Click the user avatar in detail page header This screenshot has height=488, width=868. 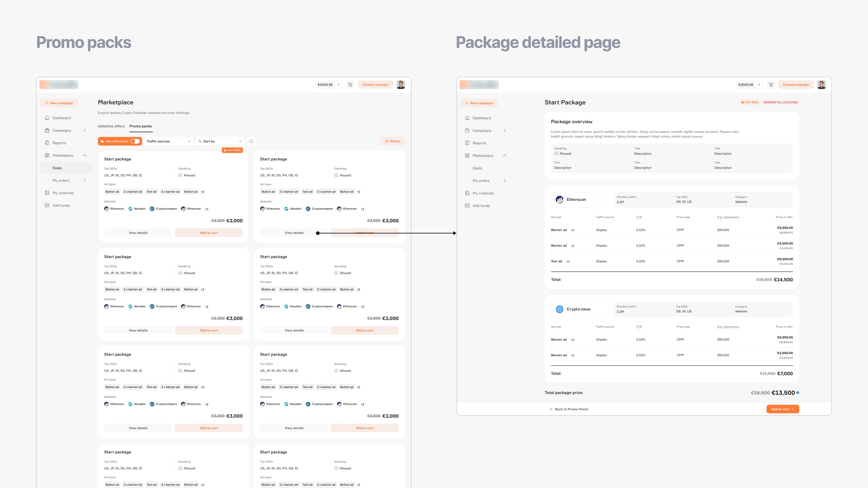pyautogui.click(x=822, y=85)
